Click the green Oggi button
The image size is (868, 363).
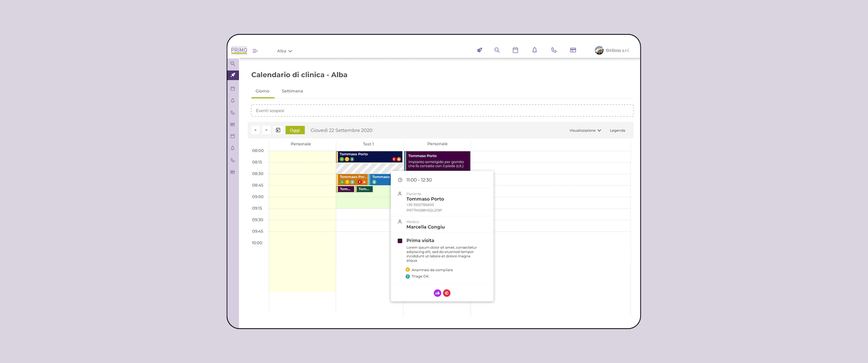295,130
